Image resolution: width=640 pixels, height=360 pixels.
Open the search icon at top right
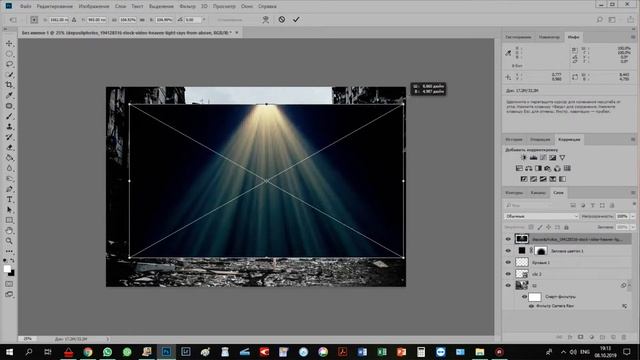pos(599,20)
